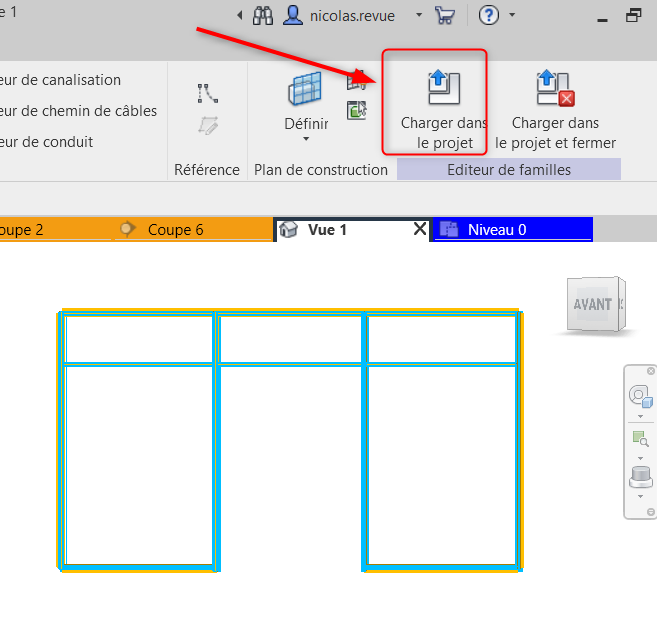Screen dimensions: 657x620
Task: Switch to the Niveau 0 tab
Action: tap(512, 230)
